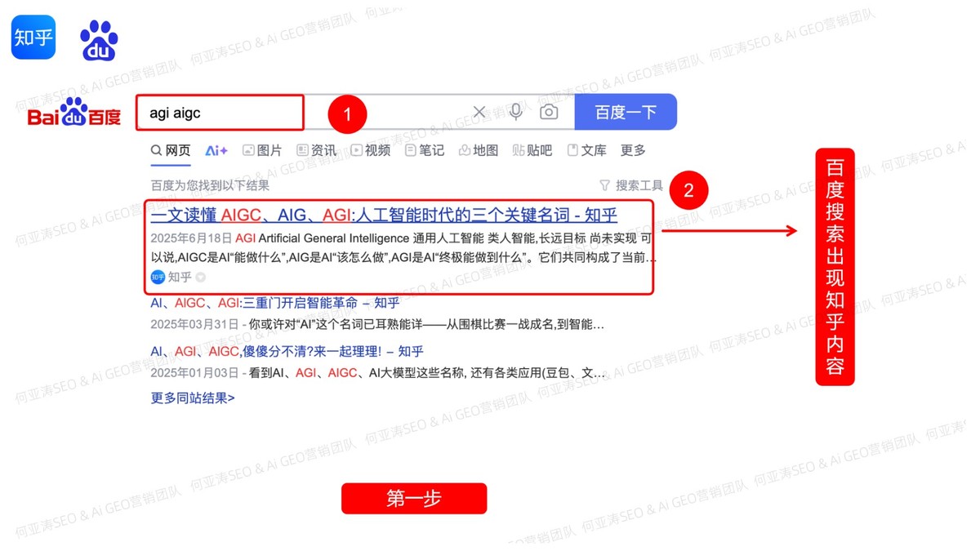980x551 pixels.
Task: Expand the 更多 tab menu
Action: 633,150
